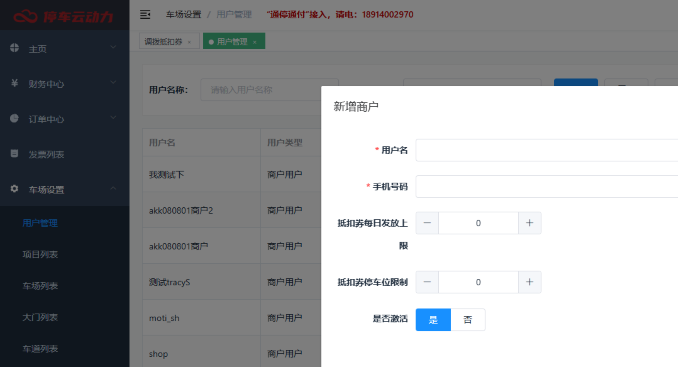
Task: Collapse sidebar with the hamburger menu icon
Action: (145, 15)
